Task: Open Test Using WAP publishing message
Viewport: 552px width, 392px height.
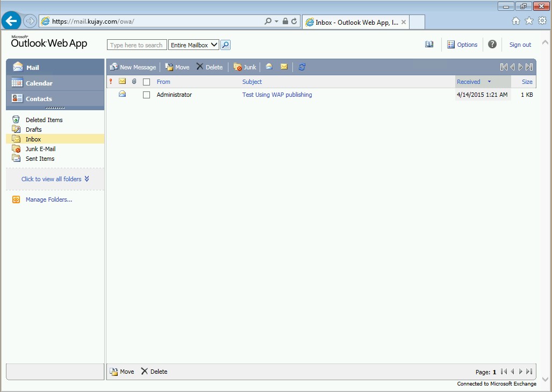Action: pyautogui.click(x=277, y=95)
